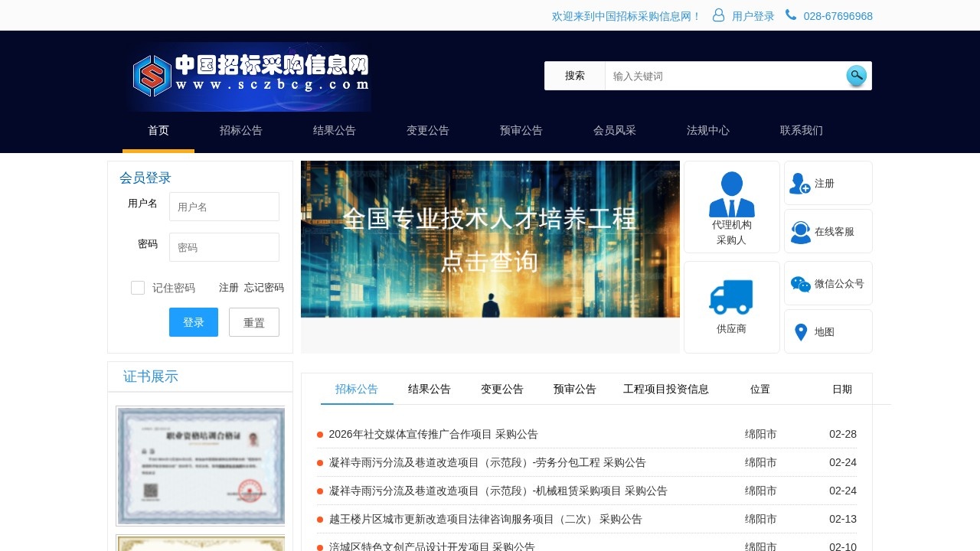Enable the 记住密码 checkbox
The height and width of the screenshot is (551, 980).
point(138,288)
